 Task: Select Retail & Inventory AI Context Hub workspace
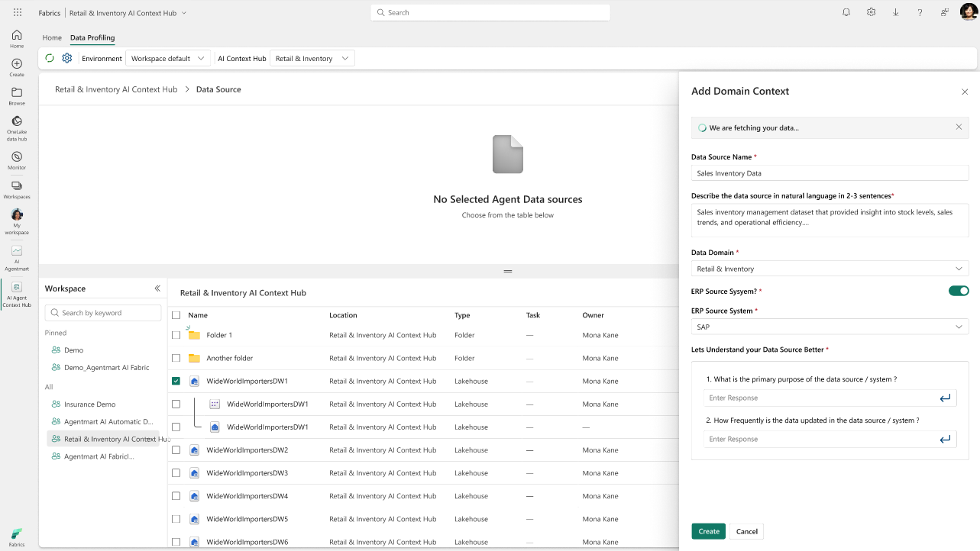tap(103, 439)
